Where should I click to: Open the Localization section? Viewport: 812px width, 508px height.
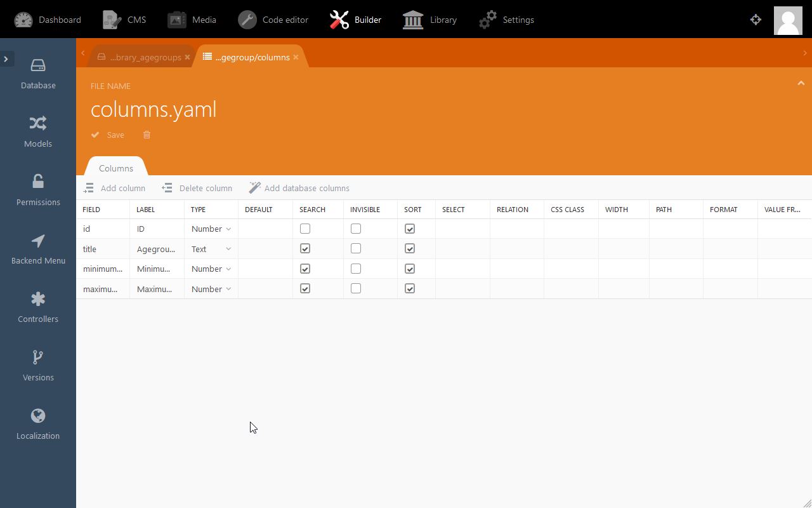(38, 424)
